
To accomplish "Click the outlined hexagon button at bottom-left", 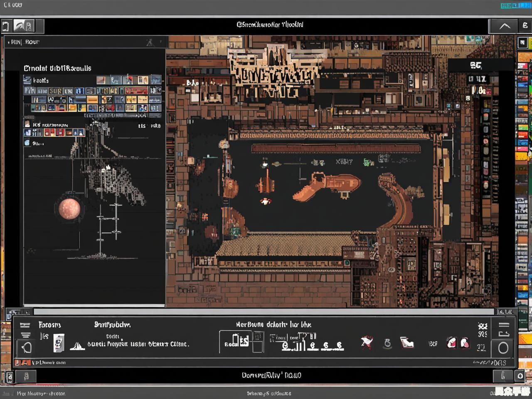I will point(26,347).
